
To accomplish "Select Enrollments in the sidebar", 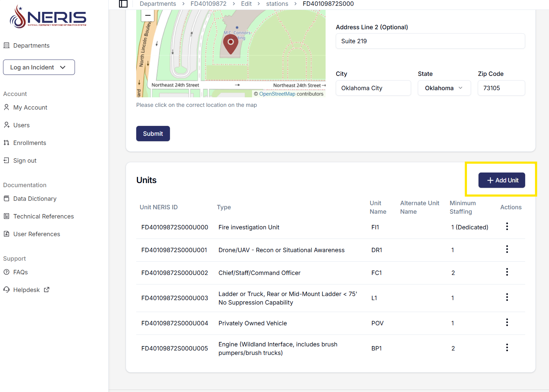I will pyautogui.click(x=29, y=143).
